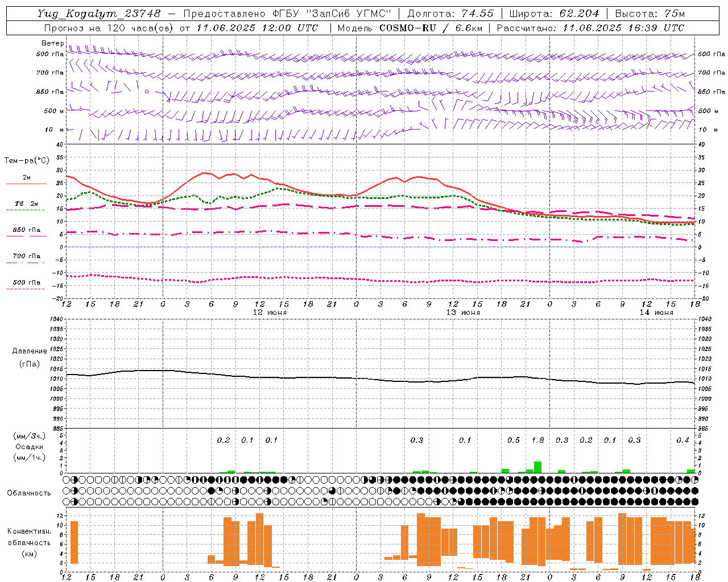Viewport: 728px width, 582px height.
Task: Click the Осадки precipitation label
Action: point(30,447)
